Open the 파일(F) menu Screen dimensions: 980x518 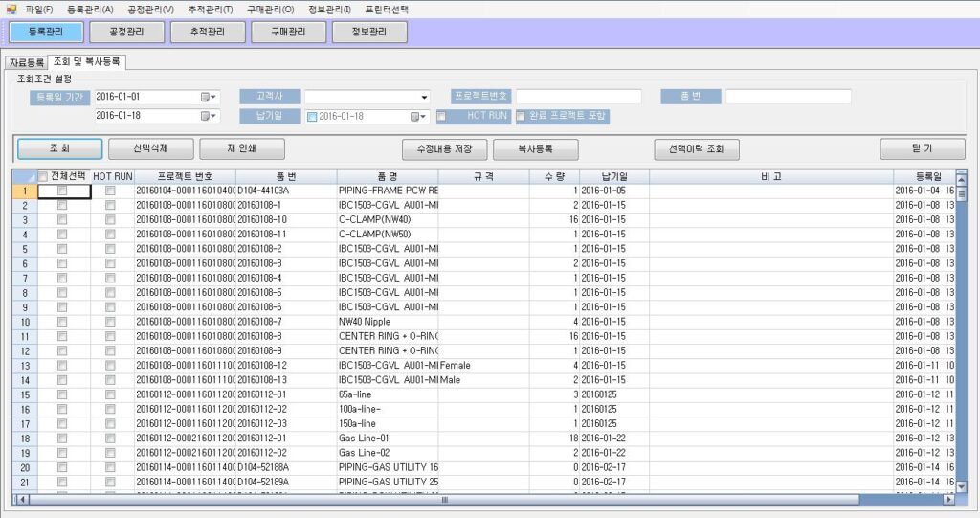(39, 9)
